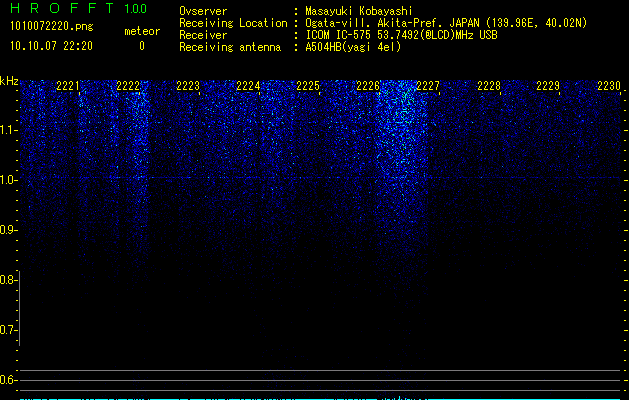
Task: Click the Receiver label
Action: pyautogui.click(x=203, y=35)
